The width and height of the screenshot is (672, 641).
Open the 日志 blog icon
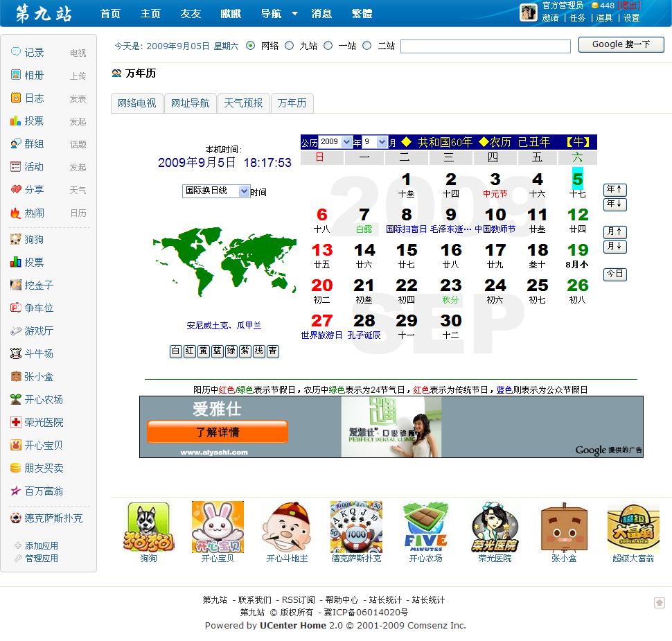[x=16, y=98]
